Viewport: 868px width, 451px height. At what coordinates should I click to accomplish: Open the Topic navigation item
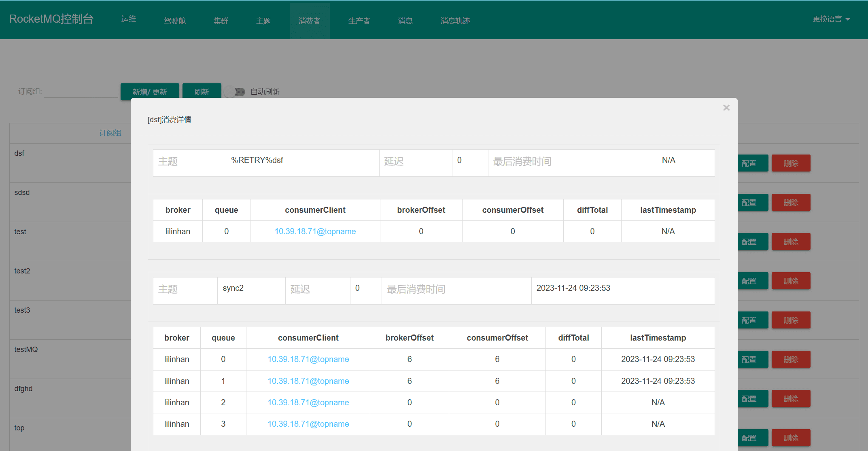[263, 21]
